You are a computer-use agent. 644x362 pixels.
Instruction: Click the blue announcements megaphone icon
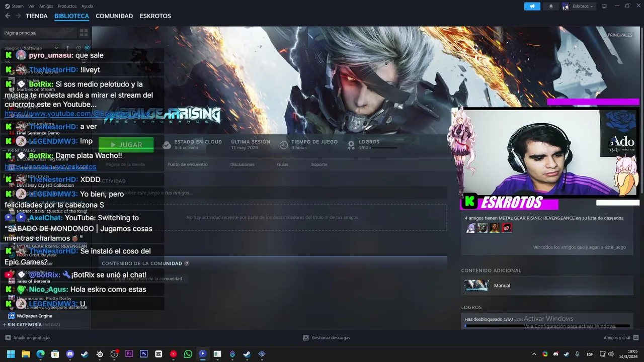[532, 6]
